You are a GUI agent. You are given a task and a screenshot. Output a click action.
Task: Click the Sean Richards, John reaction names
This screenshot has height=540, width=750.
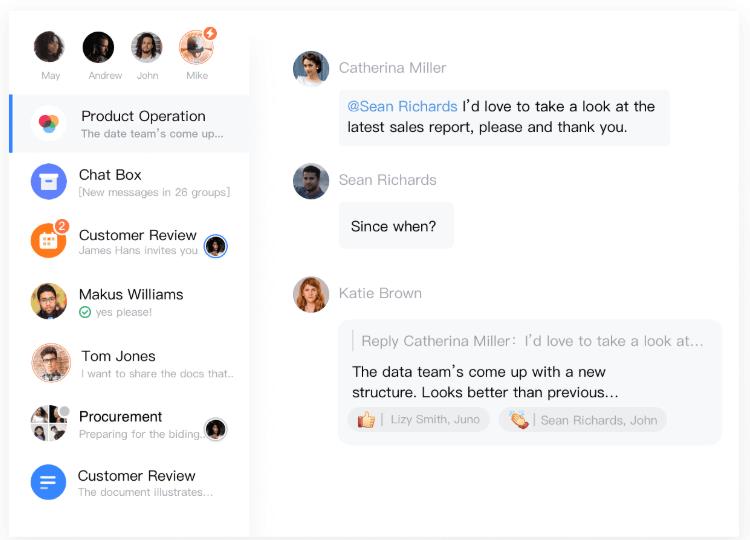pyautogui.click(x=599, y=420)
